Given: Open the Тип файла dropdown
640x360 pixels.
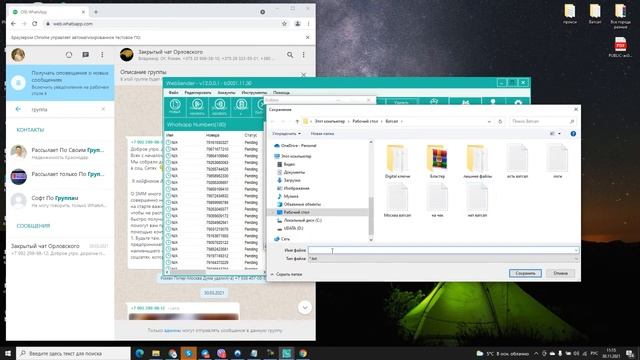Looking at the screenshot, I should pyautogui.click(x=443, y=259).
